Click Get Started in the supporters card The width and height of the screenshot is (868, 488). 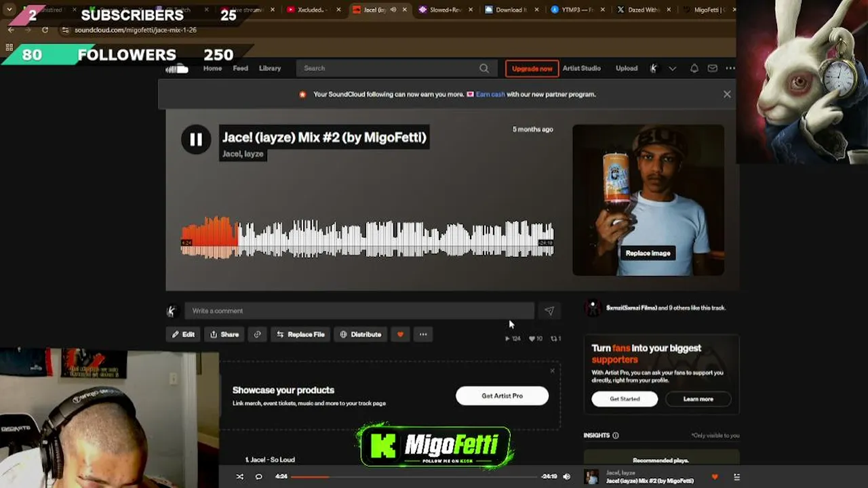pyautogui.click(x=625, y=399)
